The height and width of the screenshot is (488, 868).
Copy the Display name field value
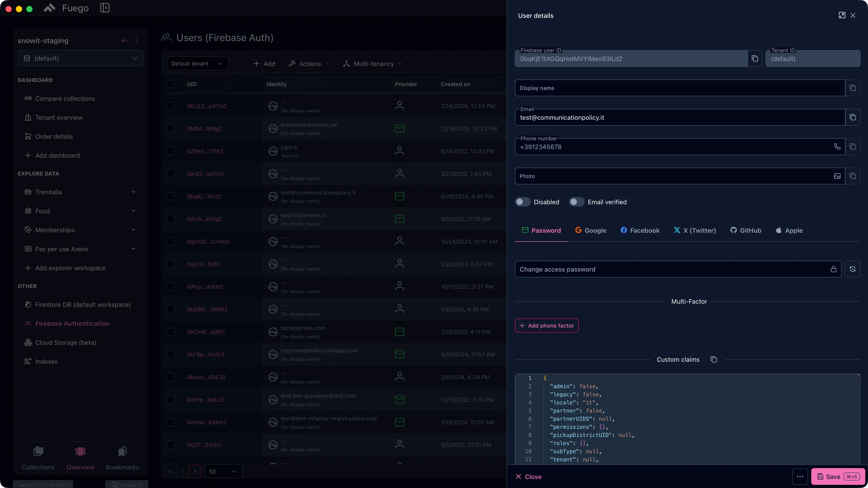(852, 88)
